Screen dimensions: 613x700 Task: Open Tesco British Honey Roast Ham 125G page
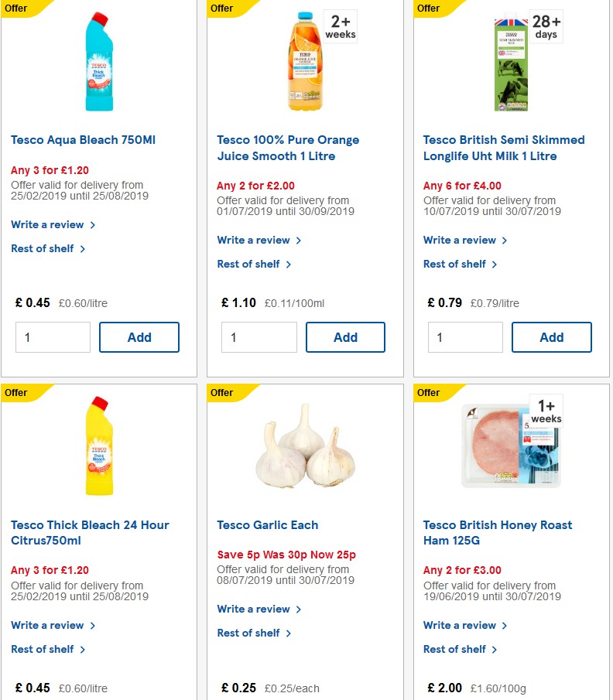pyautogui.click(x=498, y=532)
